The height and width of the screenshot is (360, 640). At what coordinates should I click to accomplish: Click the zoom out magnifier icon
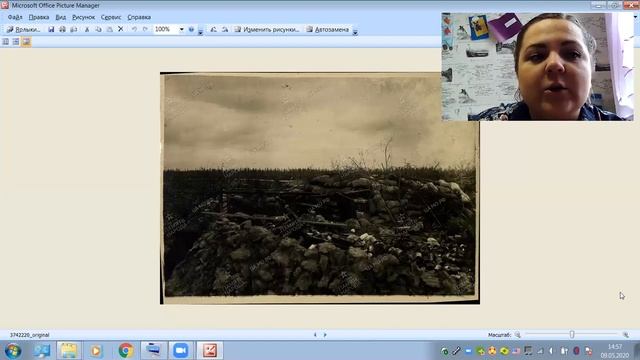[518, 335]
